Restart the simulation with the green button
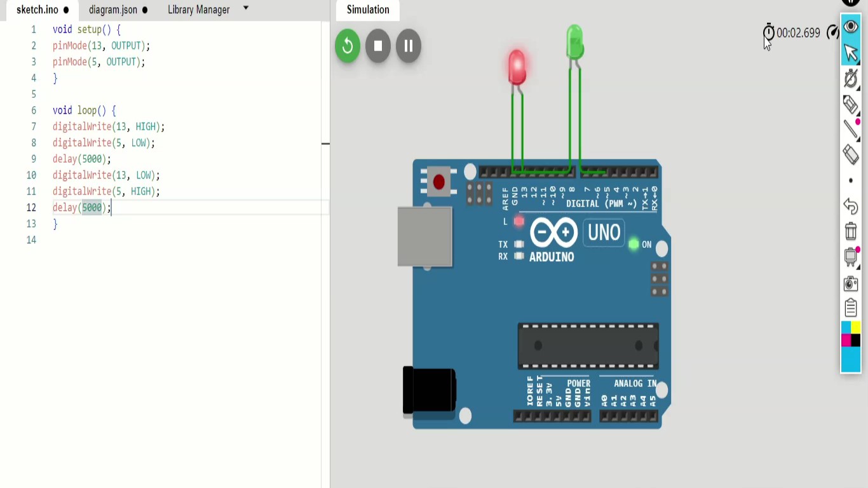Image resolution: width=868 pixels, height=488 pixels. coord(348,46)
